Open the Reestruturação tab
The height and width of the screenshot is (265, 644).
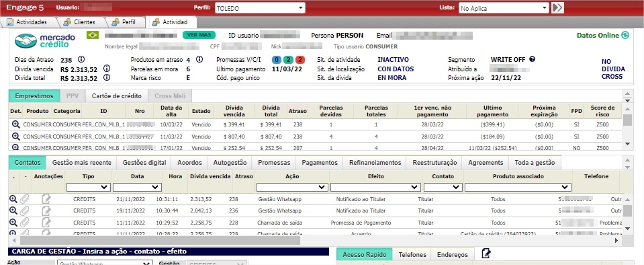point(434,163)
